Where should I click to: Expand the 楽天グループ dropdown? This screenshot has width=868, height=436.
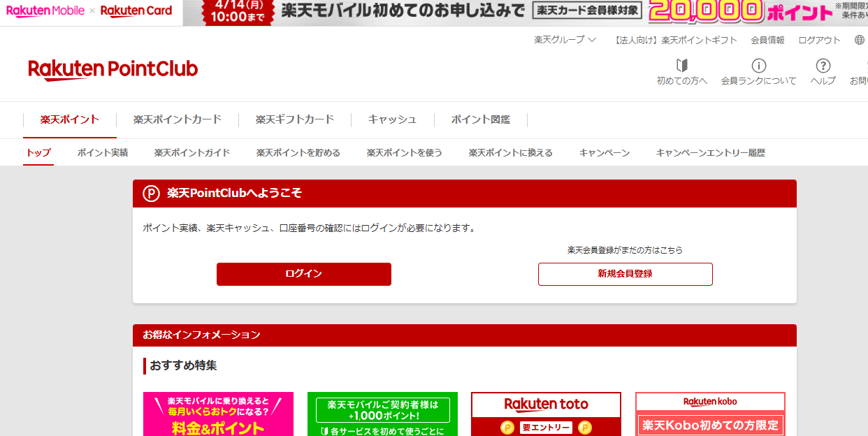click(x=565, y=40)
